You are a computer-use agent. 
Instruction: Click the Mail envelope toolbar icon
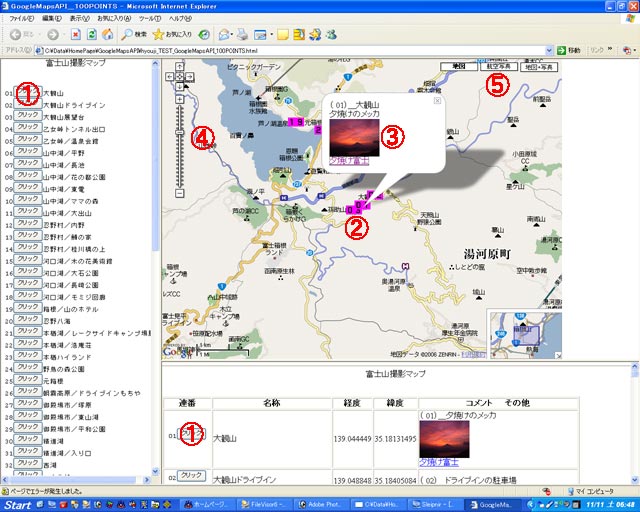pos(223,35)
